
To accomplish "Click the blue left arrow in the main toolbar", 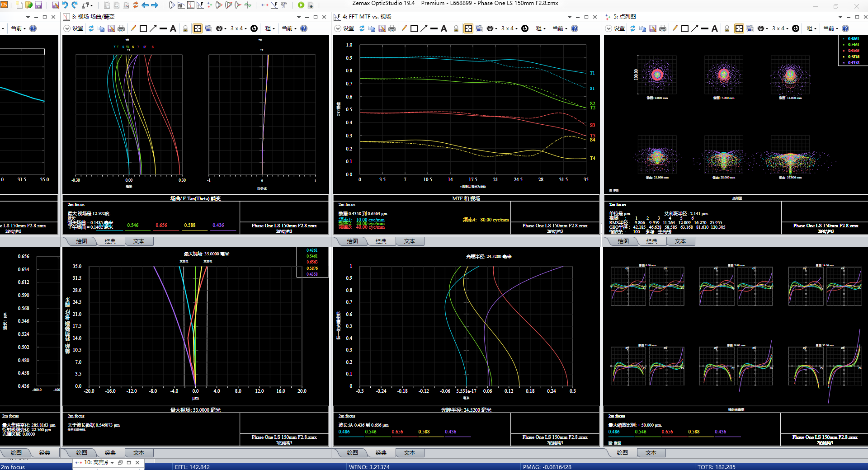I will pyautogui.click(x=145, y=5).
